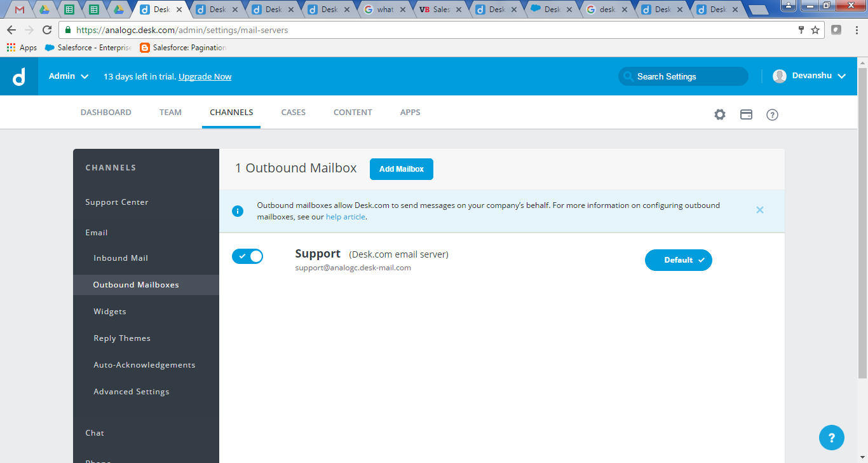Disable the Support mailbox toggle
The height and width of the screenshot is (463, 868).
click(x=247, y=256)
